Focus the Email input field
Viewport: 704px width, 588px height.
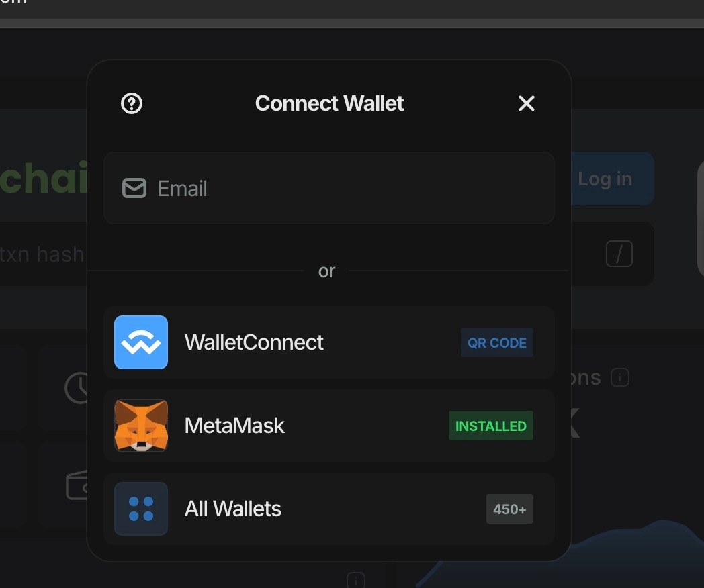[329, 188]
